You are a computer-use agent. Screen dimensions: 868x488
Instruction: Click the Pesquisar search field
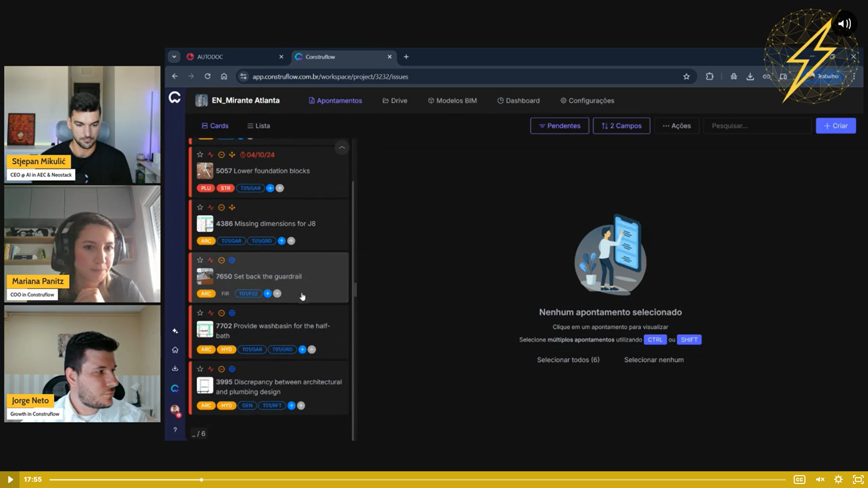point(757,126)
